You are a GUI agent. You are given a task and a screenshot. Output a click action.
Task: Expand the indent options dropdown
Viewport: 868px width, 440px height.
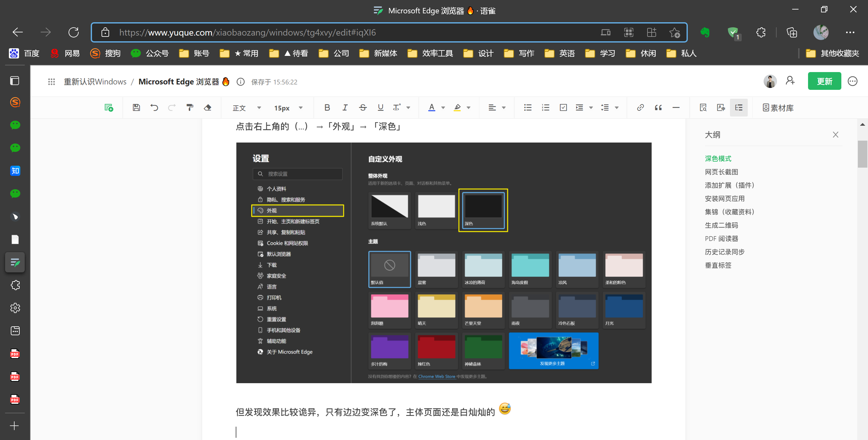click(591, 108)
